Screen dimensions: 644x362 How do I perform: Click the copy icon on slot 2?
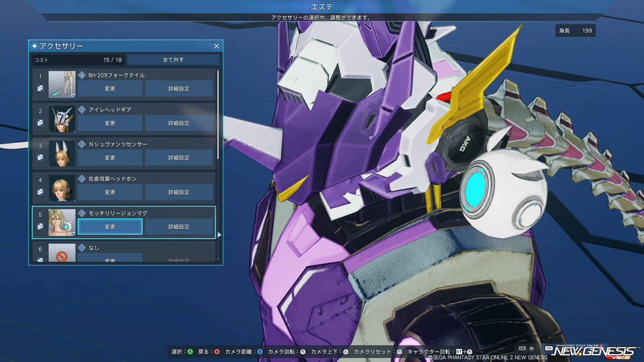[40, 123]
